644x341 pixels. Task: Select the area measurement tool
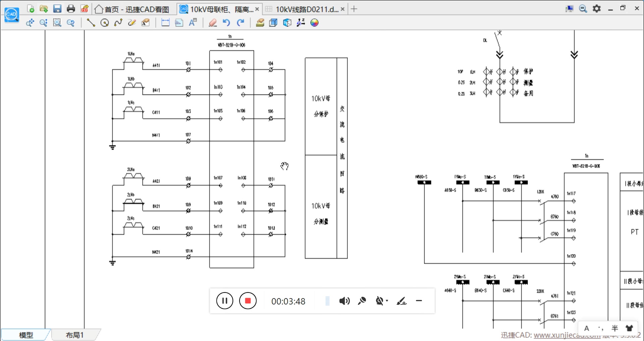click(179, 23)
